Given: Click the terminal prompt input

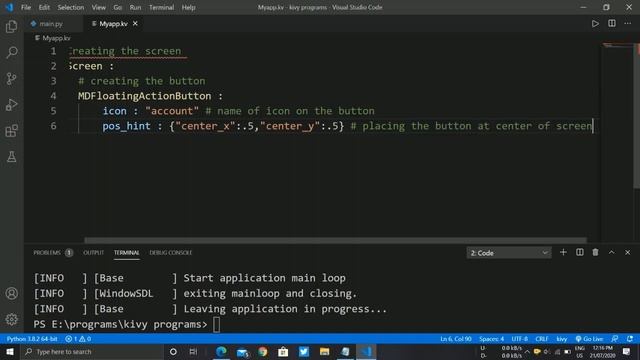Looking at the screenshot, I should 216,324.
